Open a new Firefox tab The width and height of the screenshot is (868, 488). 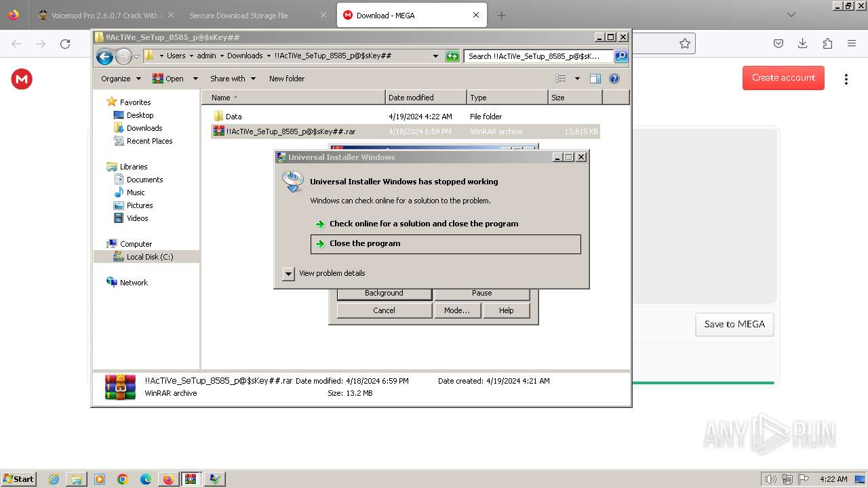501,15
